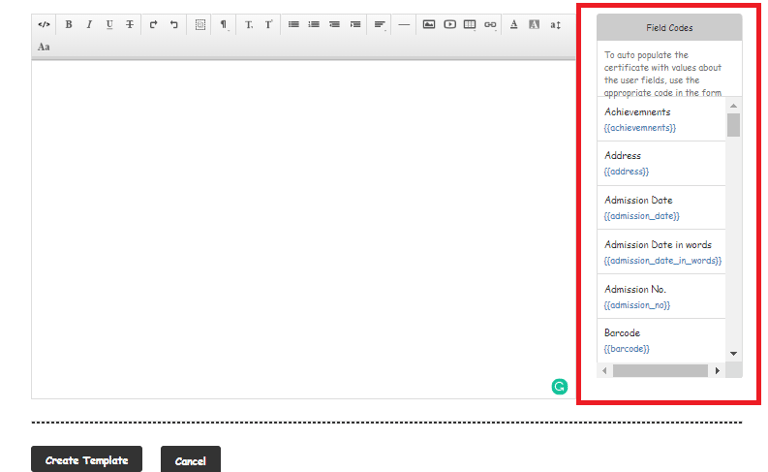This screenshot has height=472, width=768.
Task: Click inside the template editor text area
Action: click(303, 229)
